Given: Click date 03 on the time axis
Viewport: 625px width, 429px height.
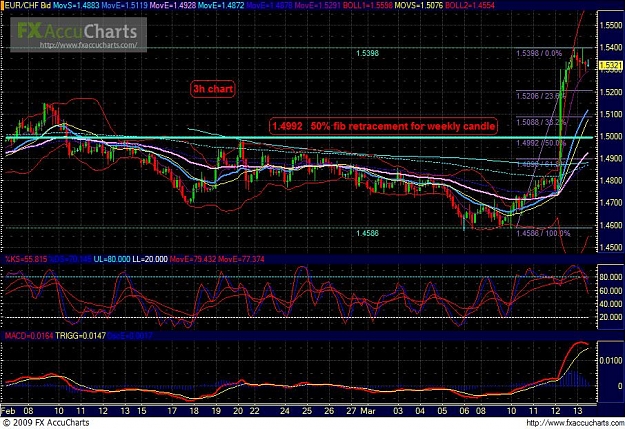Looking at the screenshot, I should tap(398, 411).
